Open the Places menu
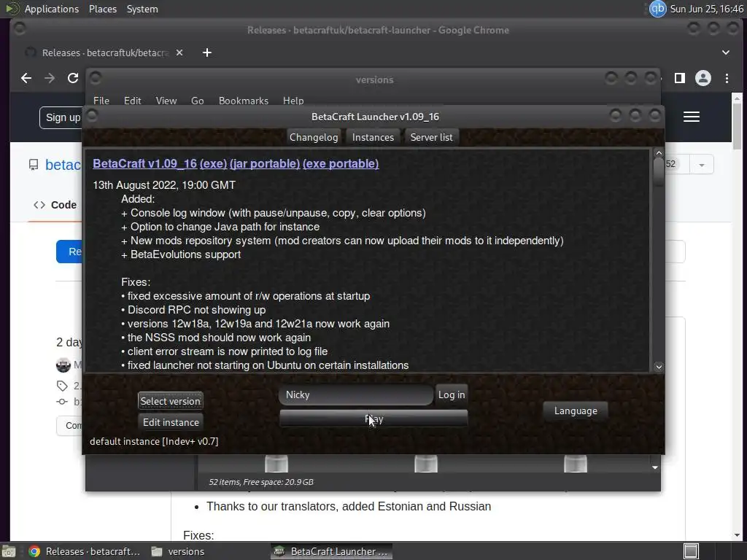The width and height of the screenshot is (747, 560). click(x=102, y=9)
